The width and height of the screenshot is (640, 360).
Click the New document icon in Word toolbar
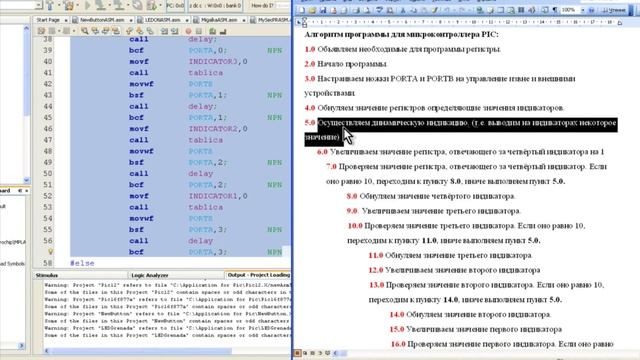click(x=302, y=10)
